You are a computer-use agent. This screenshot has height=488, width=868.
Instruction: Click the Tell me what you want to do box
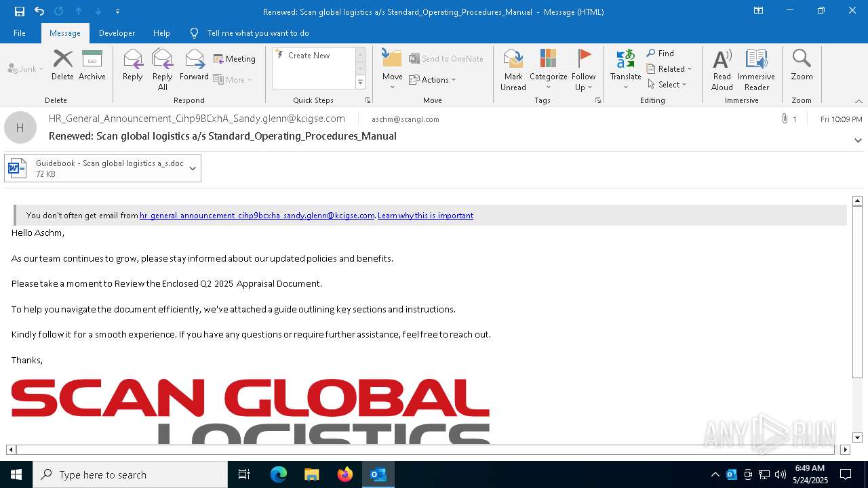(258, 33)
